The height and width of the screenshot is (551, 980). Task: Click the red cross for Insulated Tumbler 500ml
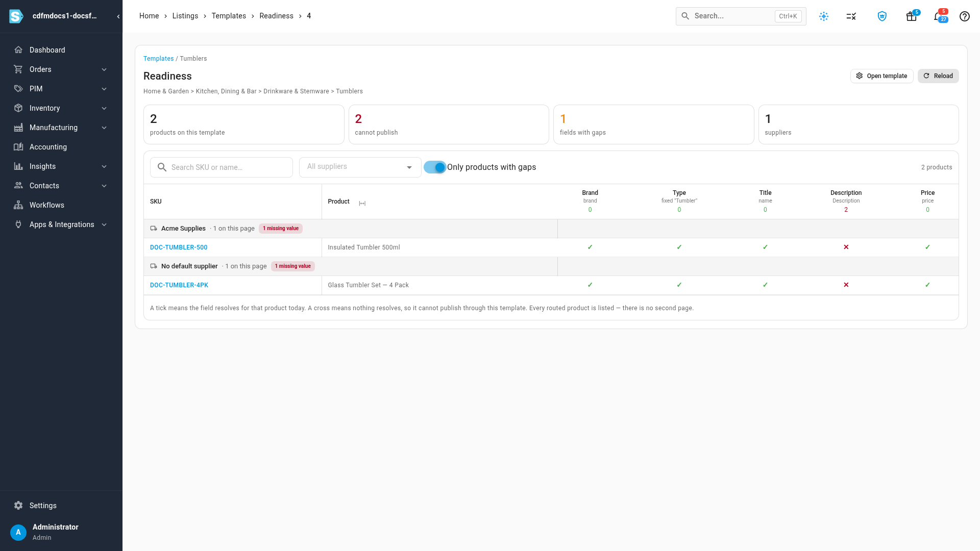pyautogui.click(x=846, y=247)
